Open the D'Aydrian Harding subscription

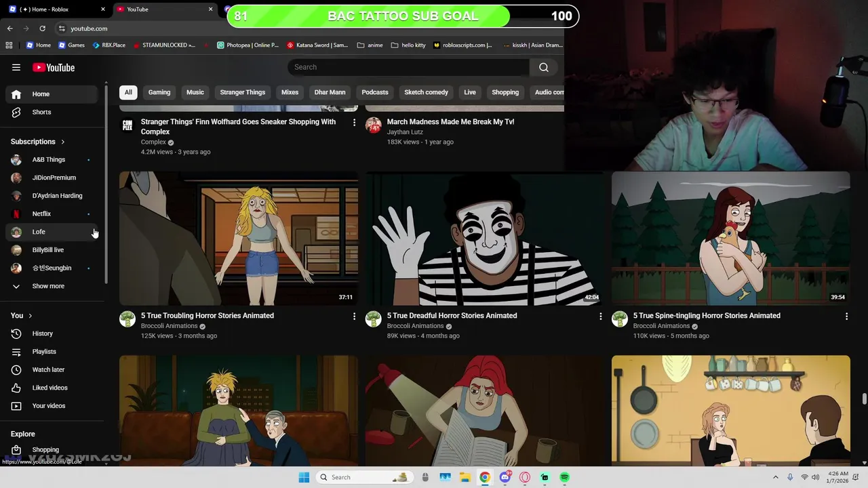click(x=52, y=196)
